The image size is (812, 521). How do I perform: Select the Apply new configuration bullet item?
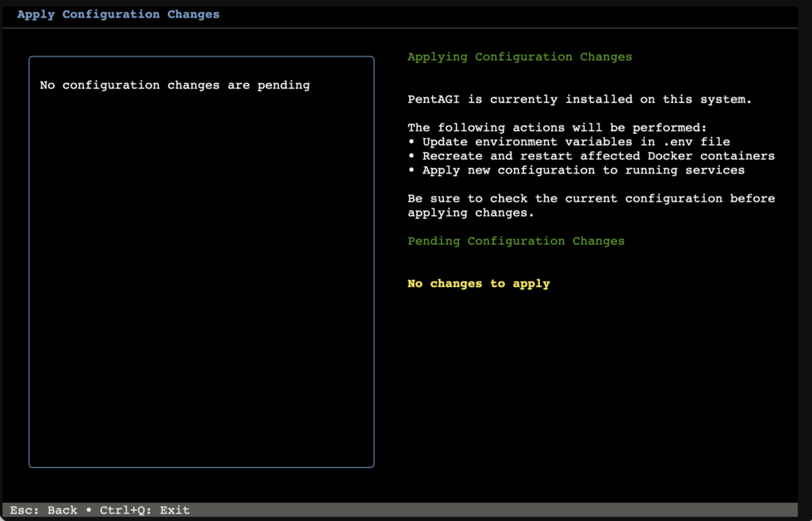583,170
